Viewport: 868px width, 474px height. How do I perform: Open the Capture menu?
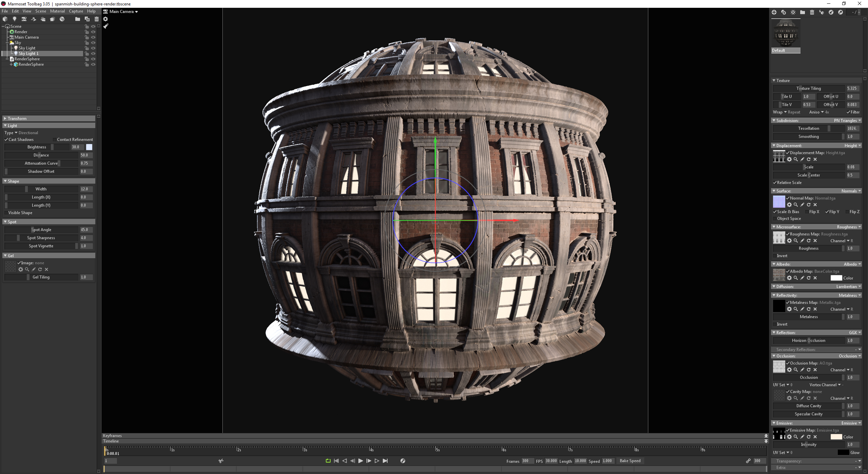76,11
